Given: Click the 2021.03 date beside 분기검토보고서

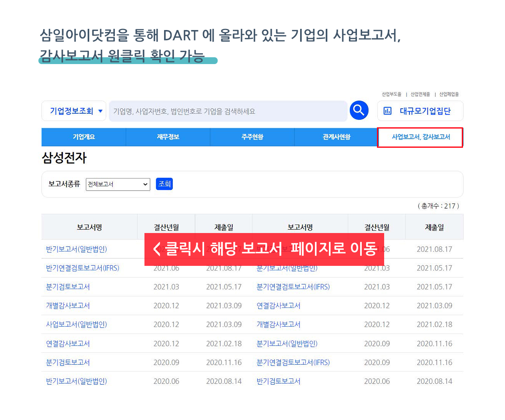Looking at the screenshot, I should point(166,287).
